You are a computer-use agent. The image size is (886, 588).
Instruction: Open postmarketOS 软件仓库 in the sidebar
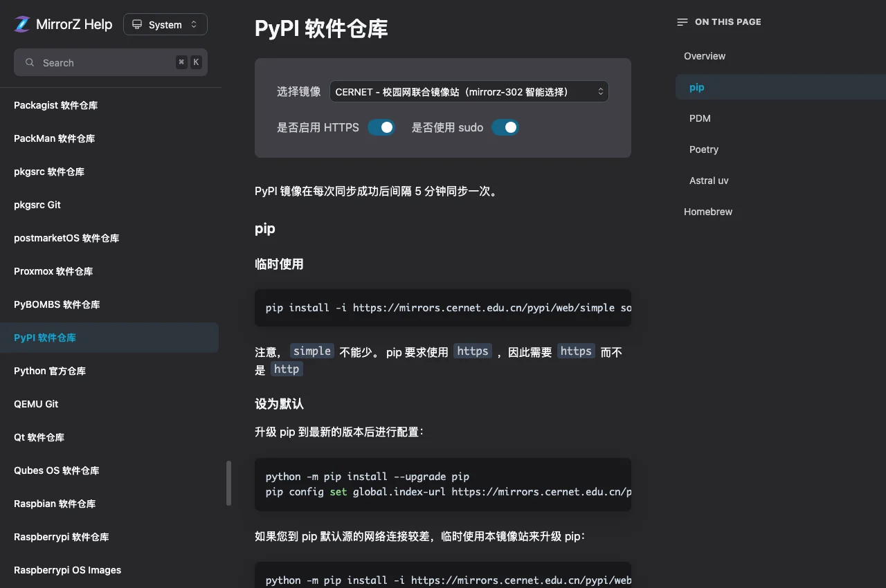66,238
